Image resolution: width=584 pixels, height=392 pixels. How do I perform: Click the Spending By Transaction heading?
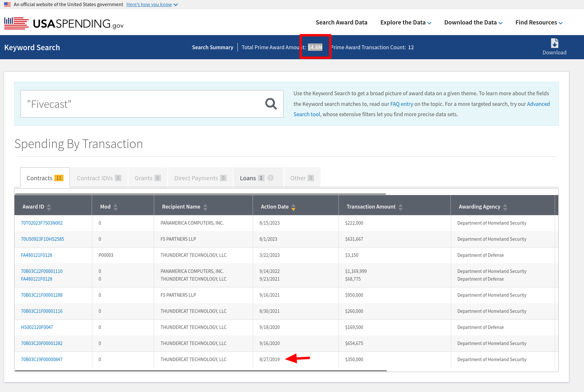pos(79,144)
